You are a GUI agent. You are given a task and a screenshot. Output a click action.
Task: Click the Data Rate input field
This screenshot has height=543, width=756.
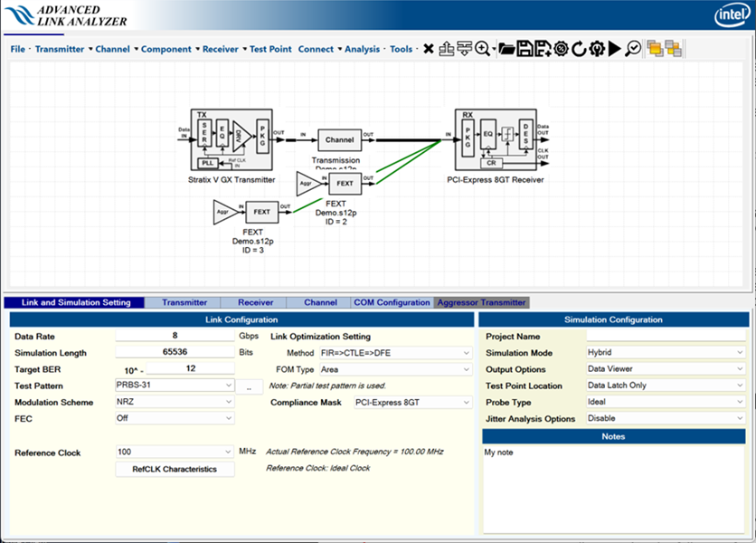[x=175, y=336]
